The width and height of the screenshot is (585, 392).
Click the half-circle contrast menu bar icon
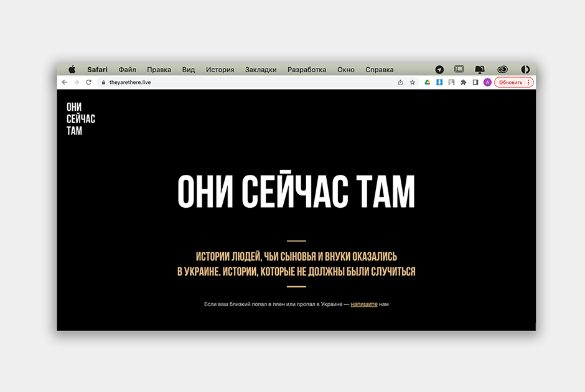(525, 69)
